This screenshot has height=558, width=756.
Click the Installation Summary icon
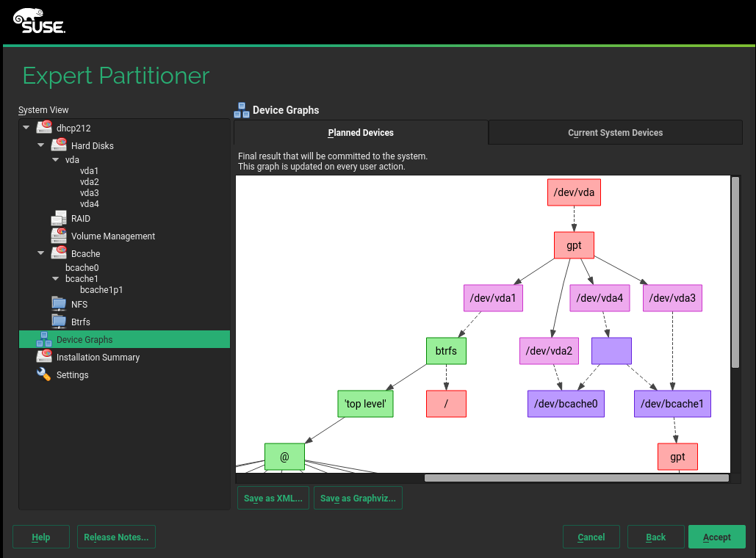(x=43, y=357)
